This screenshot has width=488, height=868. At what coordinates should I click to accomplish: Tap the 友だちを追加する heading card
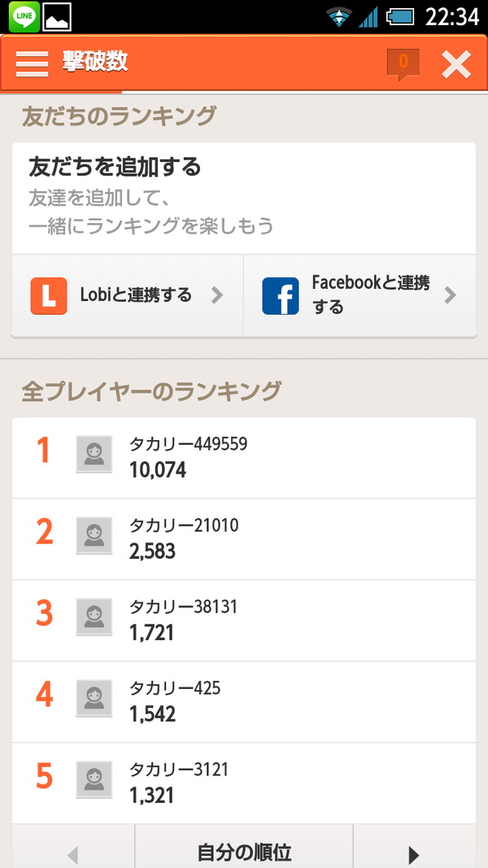pyautogui.click(x=244, y=198)
